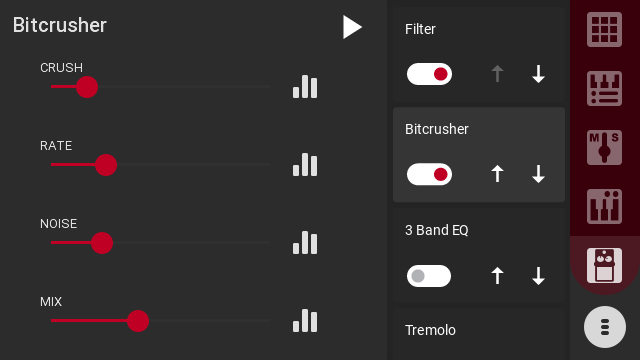This screenshot has width=640, height=360.
Task: Move Bitcrusher up in the effect chain
Action: 497,174
